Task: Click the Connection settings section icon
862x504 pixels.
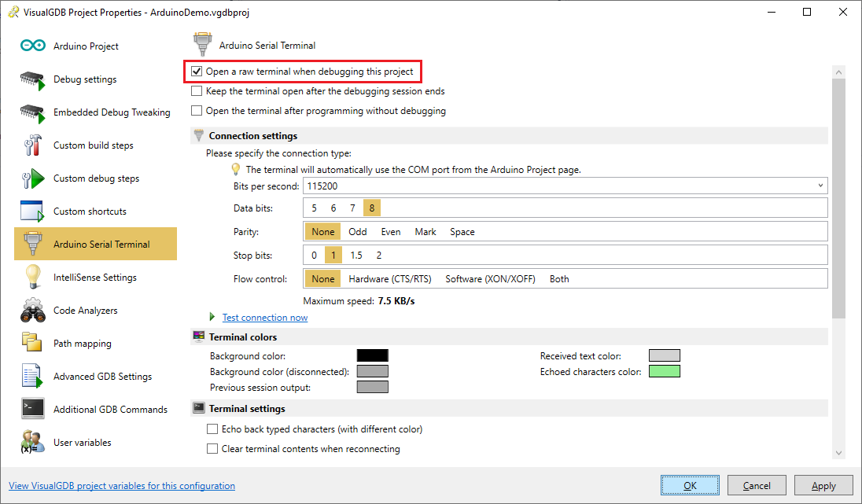Action: [199, 135]
